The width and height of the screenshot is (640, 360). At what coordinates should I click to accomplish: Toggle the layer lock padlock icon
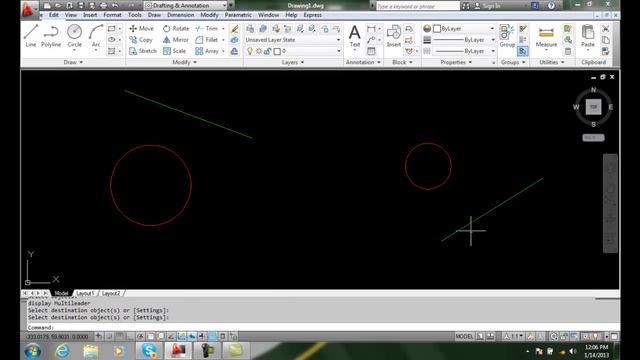point(267,51)
